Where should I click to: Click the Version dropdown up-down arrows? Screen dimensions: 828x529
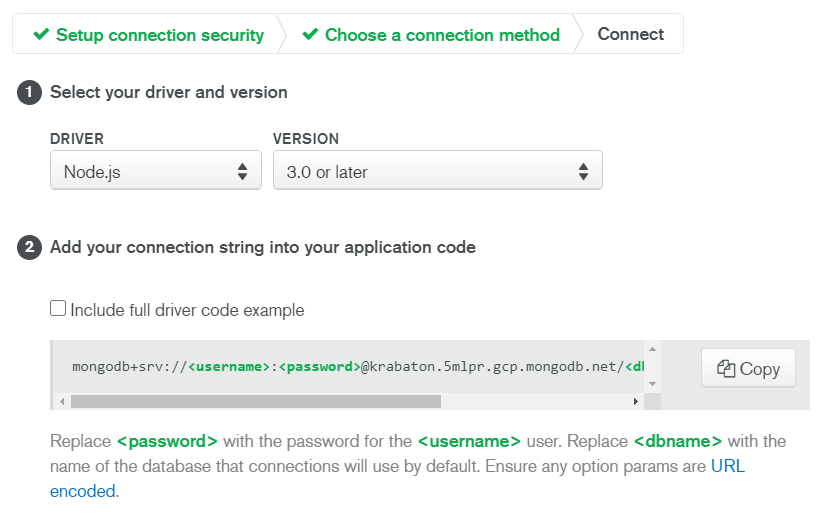pyautogui.click(x=583, y=172)
